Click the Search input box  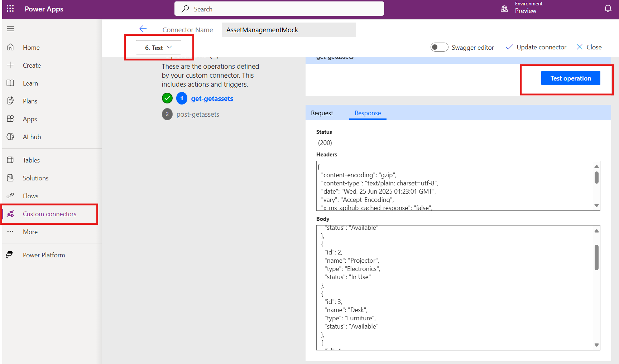[279, 9]
